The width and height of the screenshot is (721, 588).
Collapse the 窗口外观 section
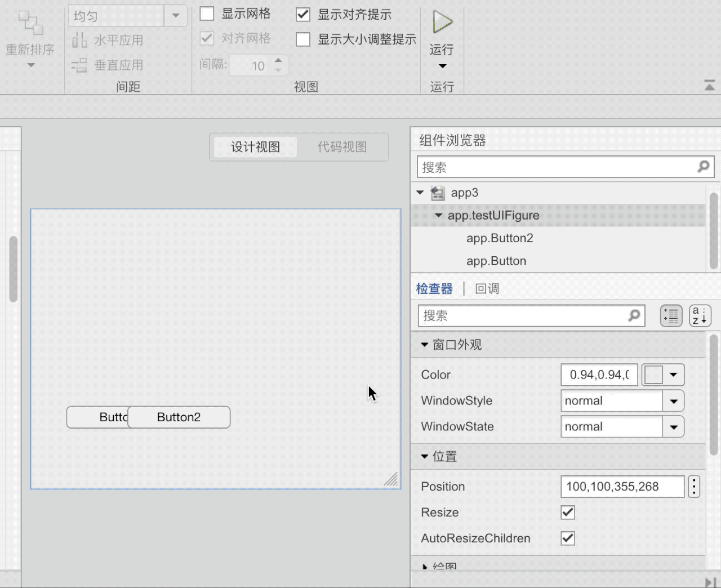click(424, 344)
